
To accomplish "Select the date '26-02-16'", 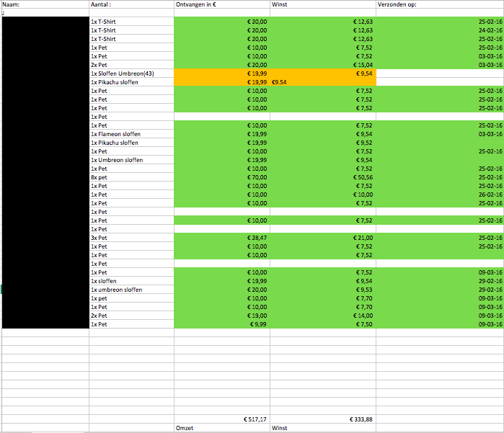I will tap(440, 195).
